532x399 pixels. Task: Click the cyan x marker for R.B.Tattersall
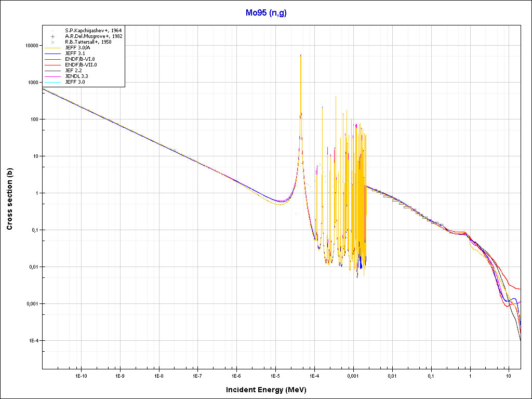pyautogui.click(x=53, y=42)
